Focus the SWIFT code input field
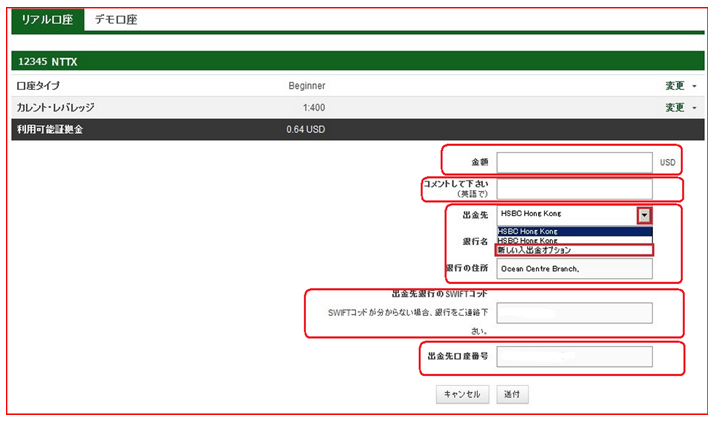The width and height of the screenshot is (715, 421). 574,313
